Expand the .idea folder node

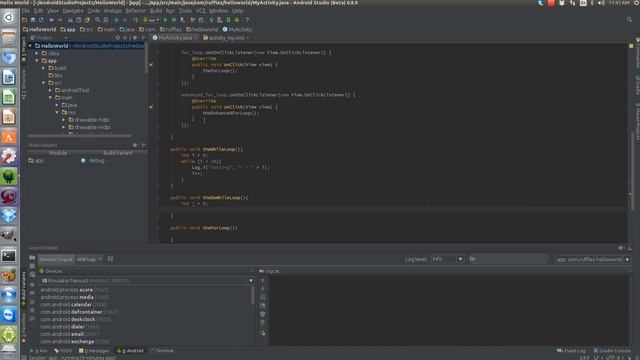point(37,53)
